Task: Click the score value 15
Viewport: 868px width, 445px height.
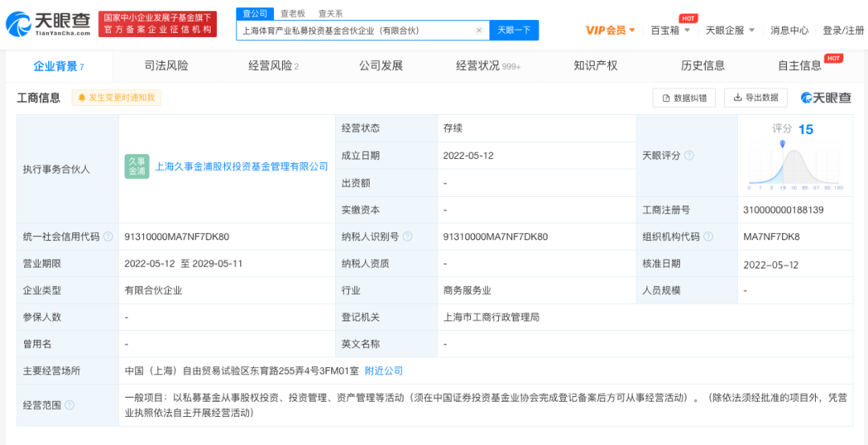Action: 805,129
